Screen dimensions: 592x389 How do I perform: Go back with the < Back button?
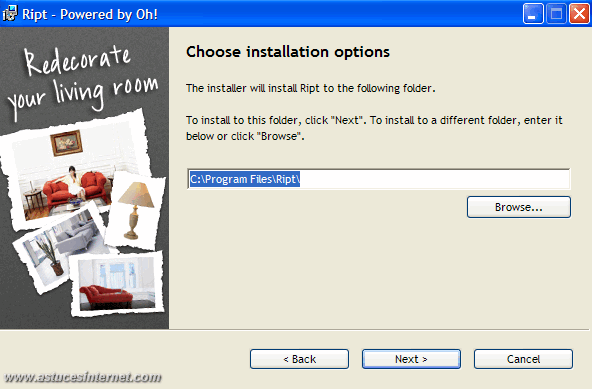(299, 359)
